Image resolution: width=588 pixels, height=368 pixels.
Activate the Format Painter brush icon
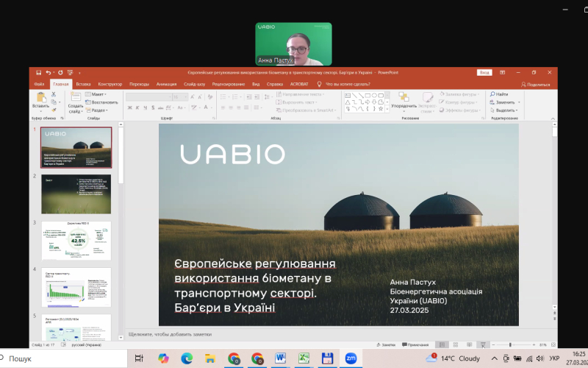tap(54, 110)
